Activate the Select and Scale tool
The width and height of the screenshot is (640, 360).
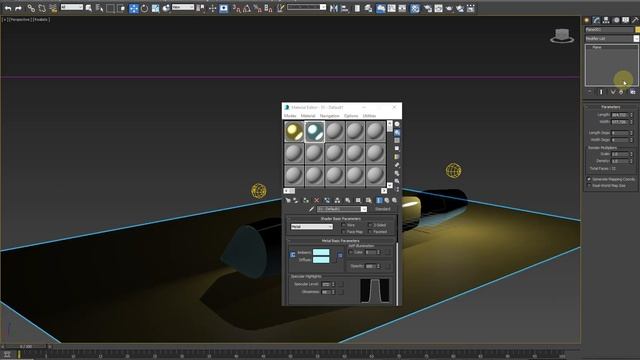pyautogui.click(x=156, y=8)
